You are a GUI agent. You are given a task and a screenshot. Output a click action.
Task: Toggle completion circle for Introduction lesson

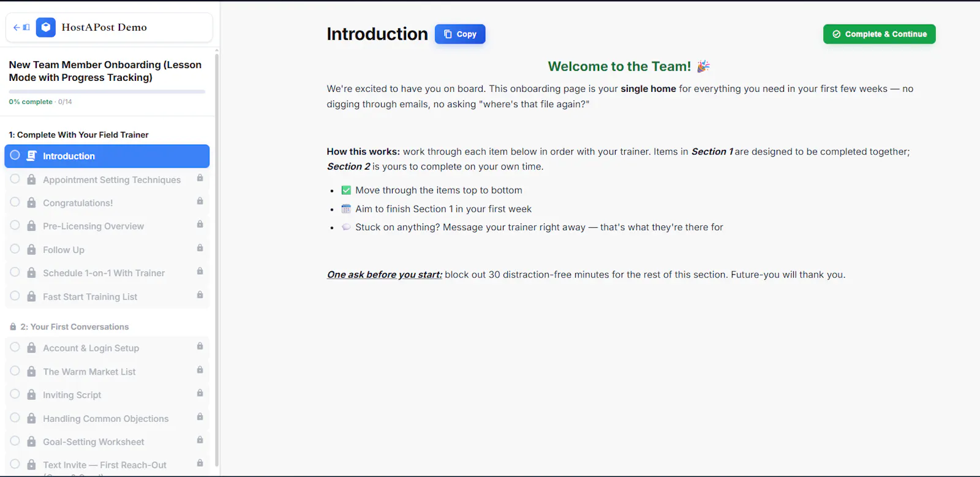15,156
